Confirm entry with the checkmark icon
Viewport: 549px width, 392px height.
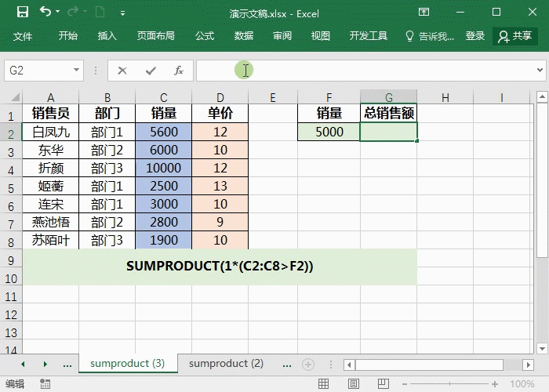(x=150, y=71)
